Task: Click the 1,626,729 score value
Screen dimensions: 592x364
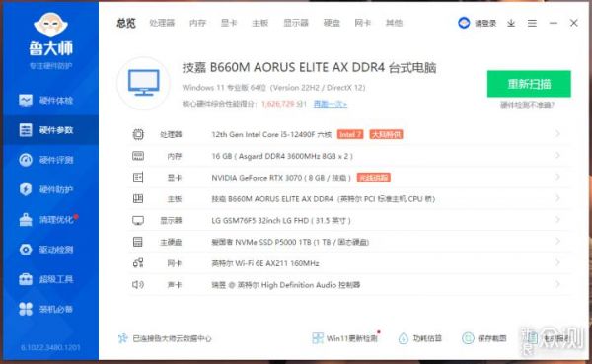Action: tap(278, 104)
